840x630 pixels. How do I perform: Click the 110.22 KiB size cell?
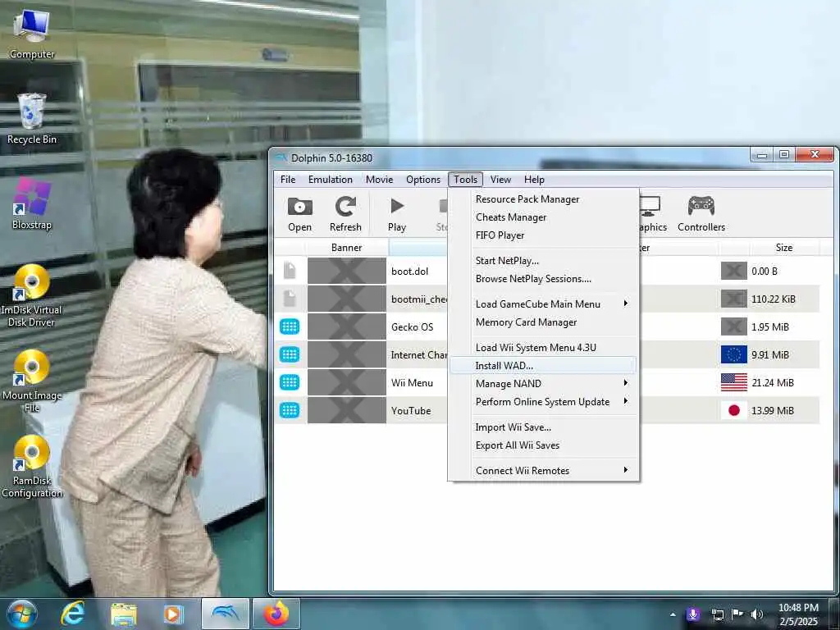[x=774, y=299]
